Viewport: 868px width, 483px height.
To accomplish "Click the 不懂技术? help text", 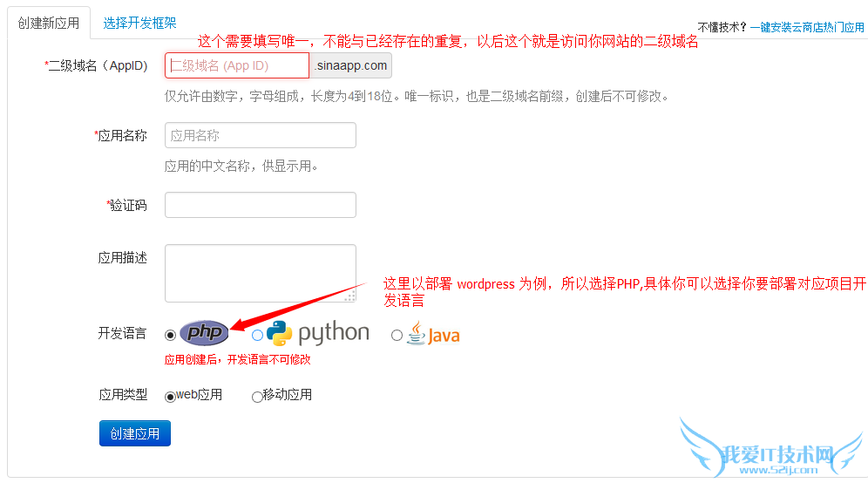I will [722, 27].
